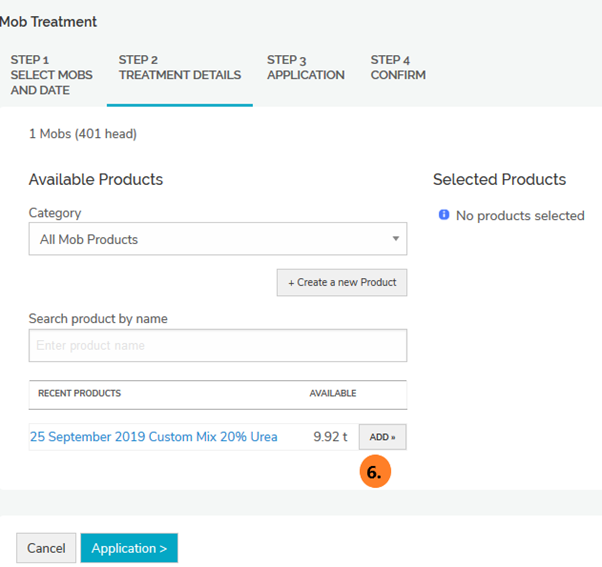
Task: Click the Selected Products heading
Action: pos(499,180)
